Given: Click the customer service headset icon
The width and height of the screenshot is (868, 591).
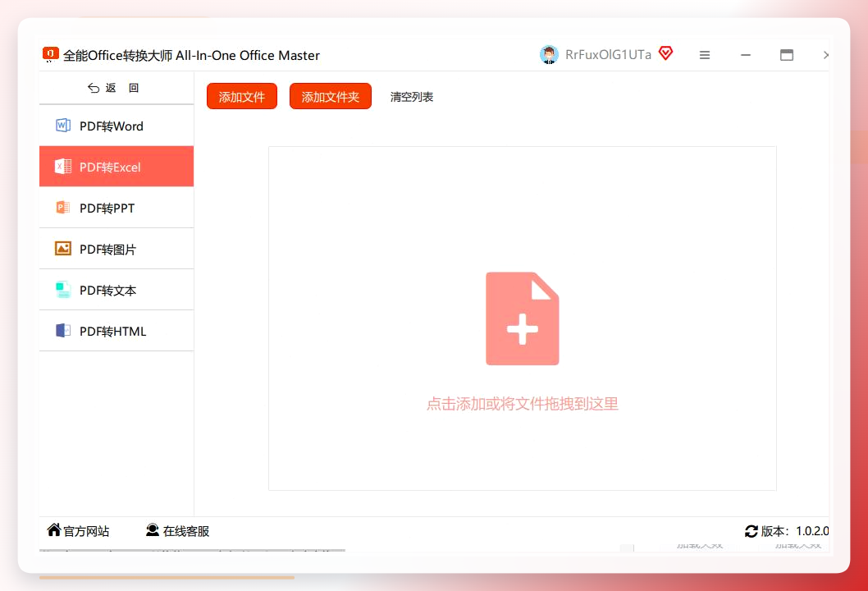Looking at the screenshot, I should pyautogui.click(x=153, y=530).
